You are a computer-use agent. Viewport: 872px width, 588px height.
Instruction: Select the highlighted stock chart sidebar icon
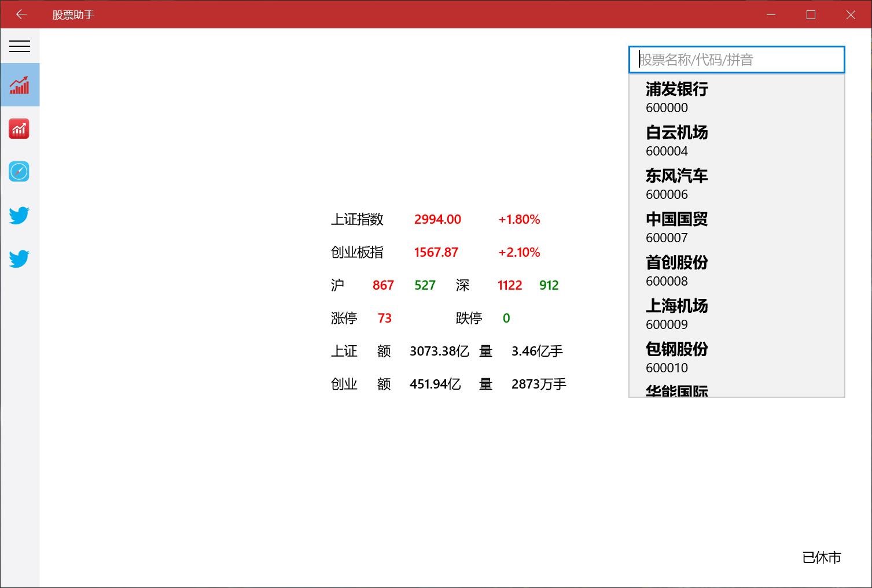click(x=20, y=84)
